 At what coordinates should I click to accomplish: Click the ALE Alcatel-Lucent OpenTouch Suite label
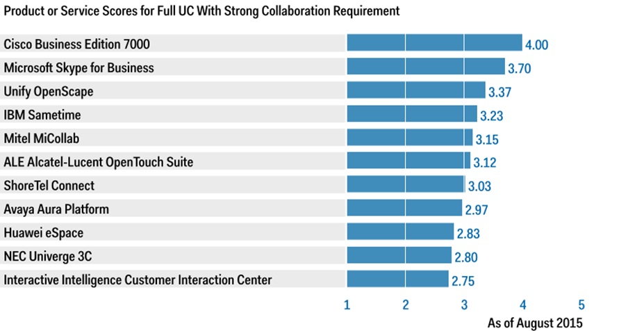99,162
